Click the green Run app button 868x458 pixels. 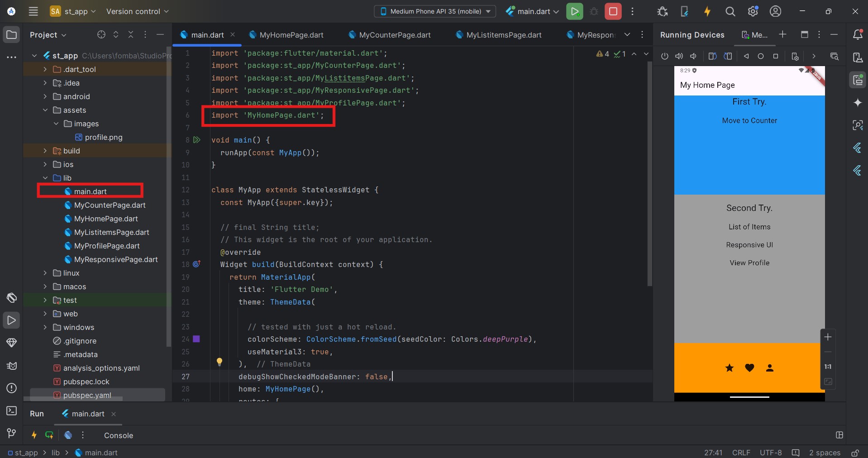(574, 11)
